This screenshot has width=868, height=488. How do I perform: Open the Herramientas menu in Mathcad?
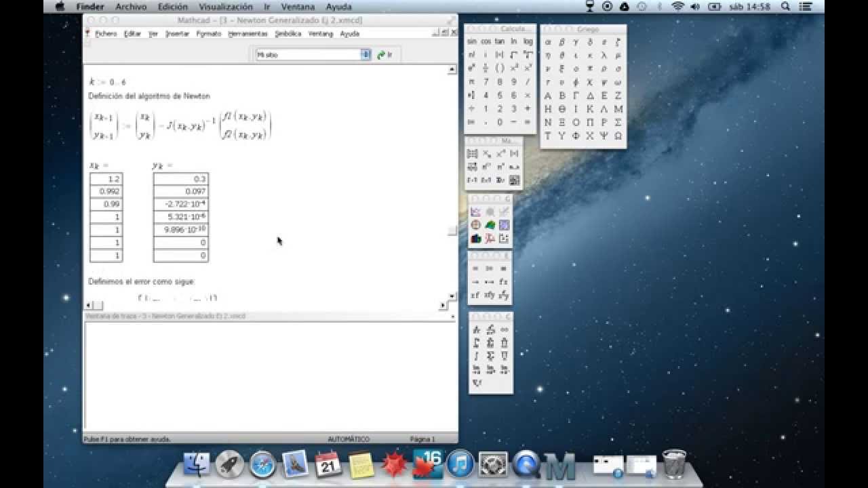point(248,33)
